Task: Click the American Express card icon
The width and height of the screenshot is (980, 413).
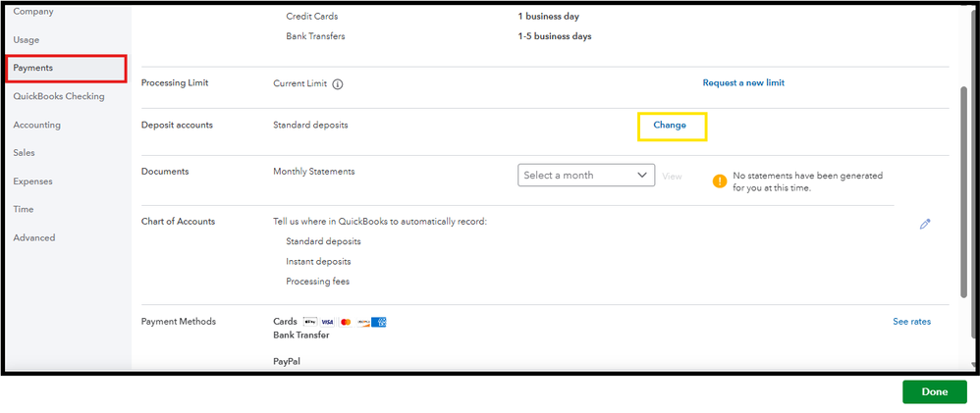Action: tap(379, 322)
